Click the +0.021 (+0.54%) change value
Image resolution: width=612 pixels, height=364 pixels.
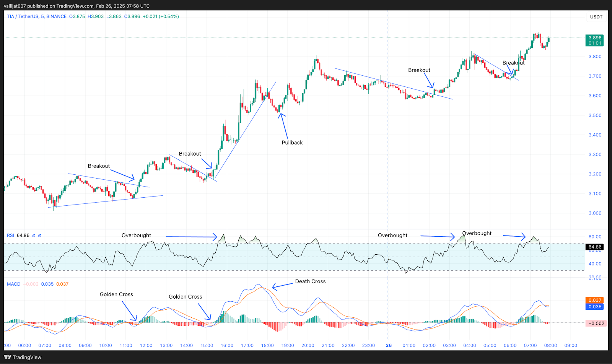click(161, 16)
